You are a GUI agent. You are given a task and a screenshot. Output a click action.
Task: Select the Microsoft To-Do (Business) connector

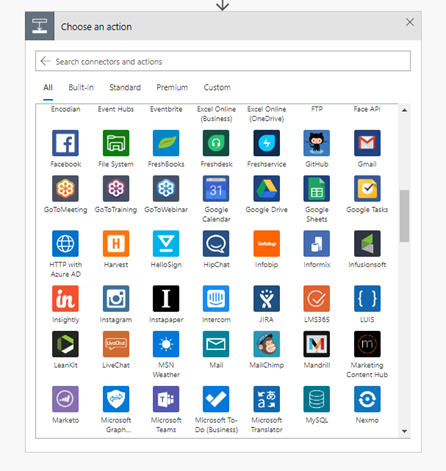(216, 399)
